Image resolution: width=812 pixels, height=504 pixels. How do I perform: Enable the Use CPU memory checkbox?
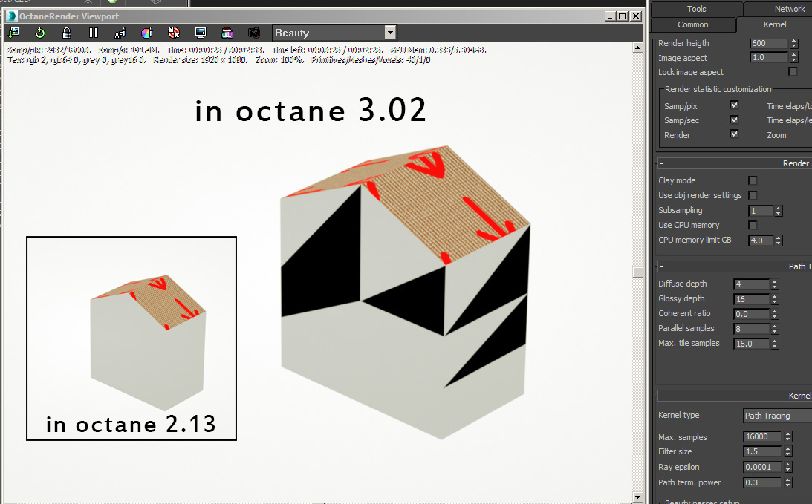[x=753, y=225]
